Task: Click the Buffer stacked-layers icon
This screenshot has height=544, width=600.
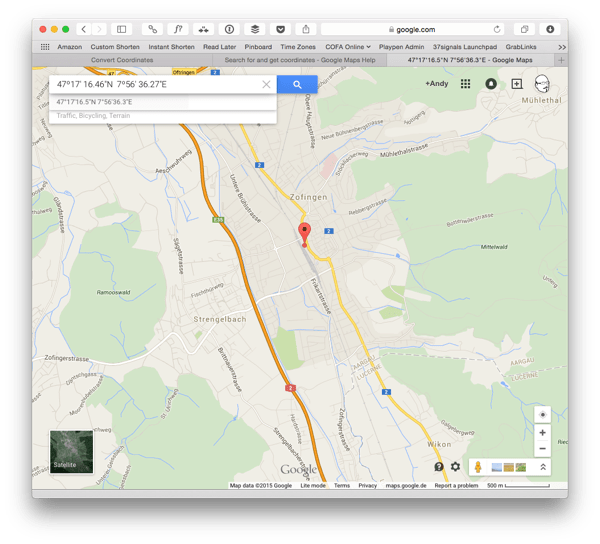Action: point(255,29)
